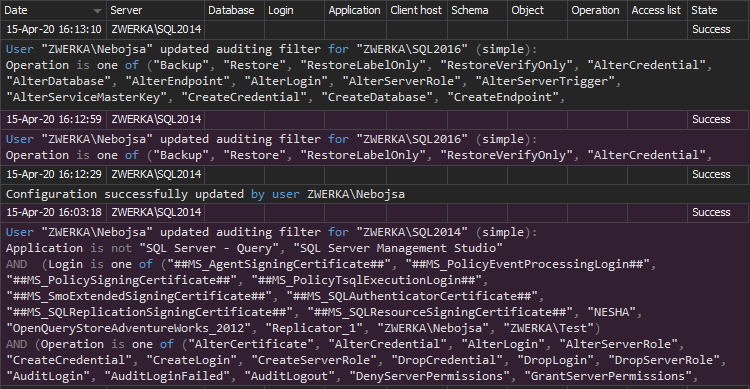750x389 pixels.
Task: Click ZWERKA\SQL2014 server cell in the 16:12:59 row
Action: [155, 120]
